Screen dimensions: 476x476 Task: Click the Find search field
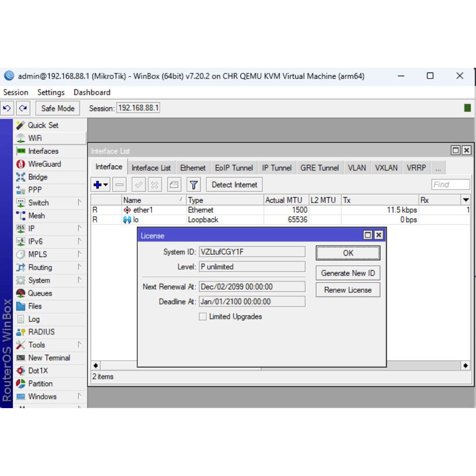click(450, 184)
